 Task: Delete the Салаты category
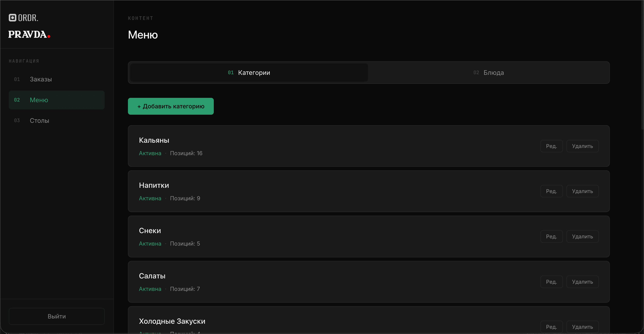coord(582,282)
